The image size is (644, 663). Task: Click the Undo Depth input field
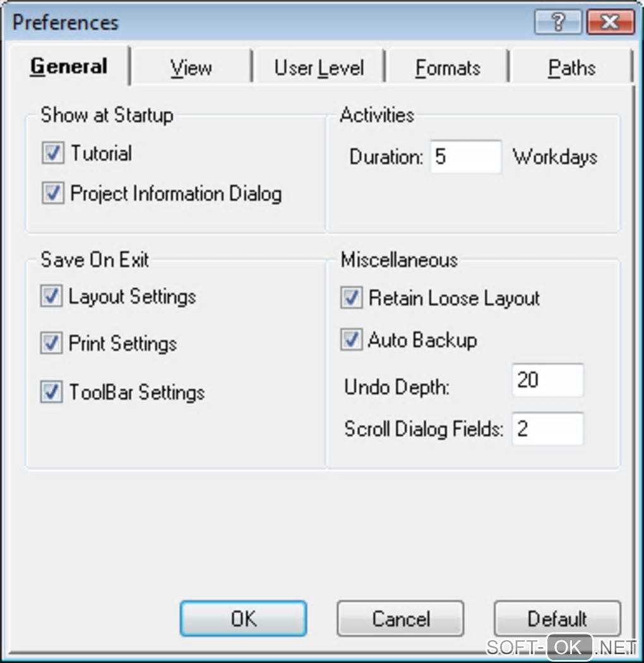pyautogui.click(x=547, y=380)
